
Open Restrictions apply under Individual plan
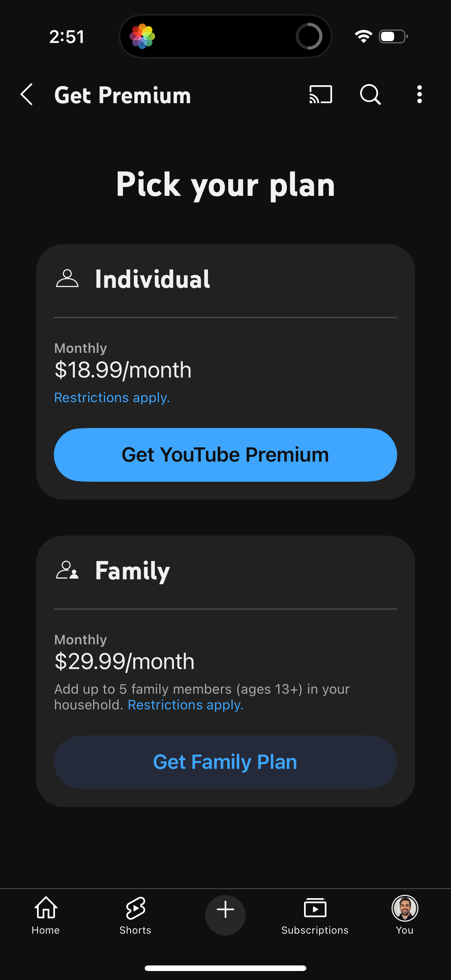point(112,397)
